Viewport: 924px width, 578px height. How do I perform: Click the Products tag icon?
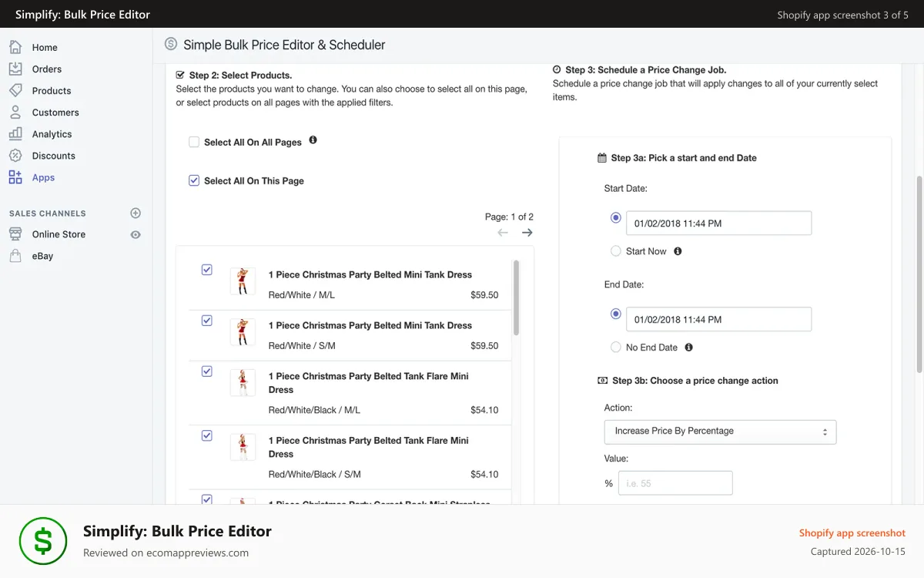click(x=15, y=90)
